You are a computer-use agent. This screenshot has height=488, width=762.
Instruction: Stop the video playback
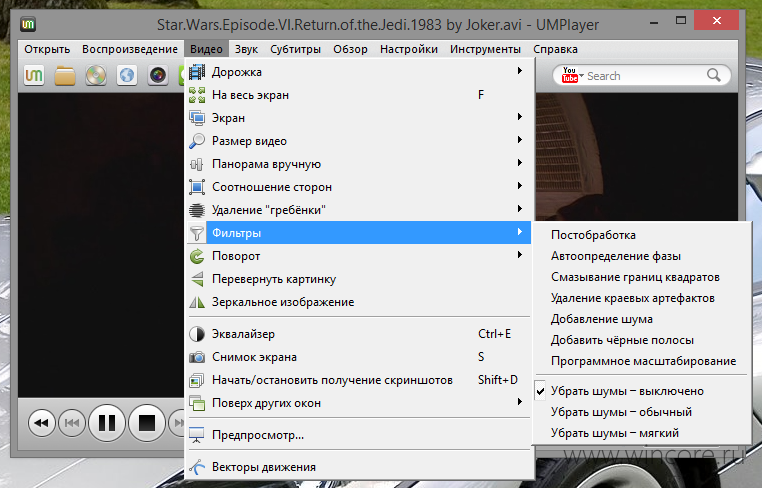point(147,423)
